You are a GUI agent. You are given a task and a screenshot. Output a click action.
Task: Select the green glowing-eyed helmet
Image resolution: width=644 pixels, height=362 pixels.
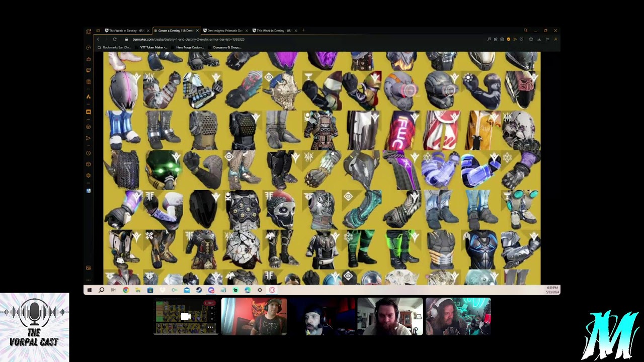tap(163, 169)
